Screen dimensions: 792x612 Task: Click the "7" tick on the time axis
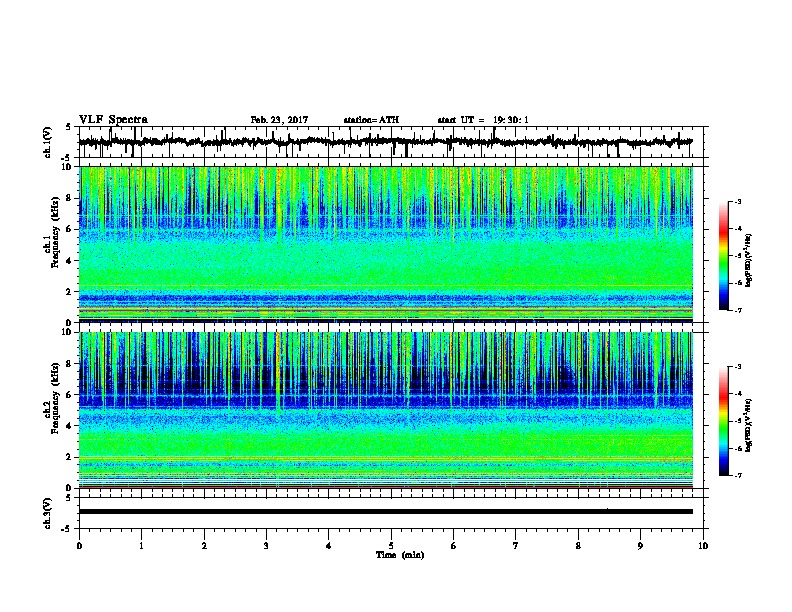tap(516, 546)
